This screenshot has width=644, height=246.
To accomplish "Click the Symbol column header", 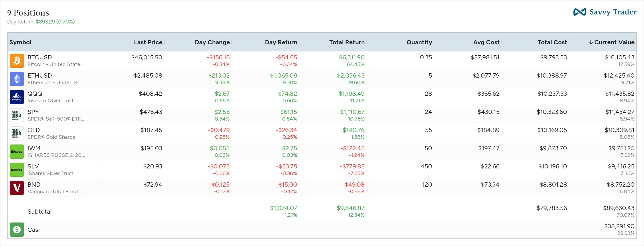I will coord(20,42).
